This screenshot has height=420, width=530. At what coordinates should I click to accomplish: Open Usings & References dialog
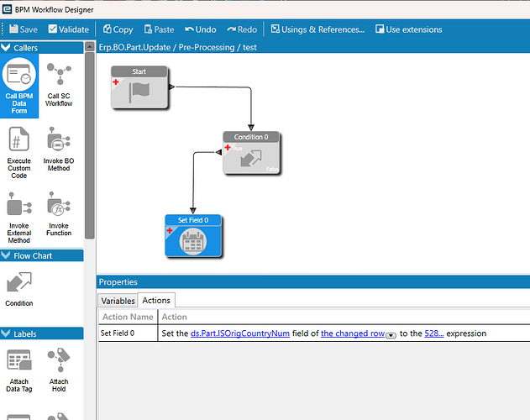click(x=317, y=29)
